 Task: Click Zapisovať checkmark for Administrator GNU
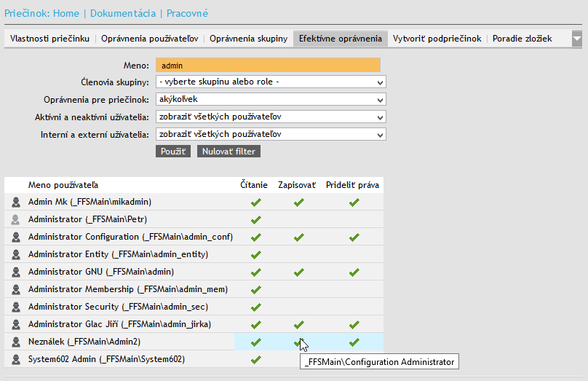[x=297, y=272]
